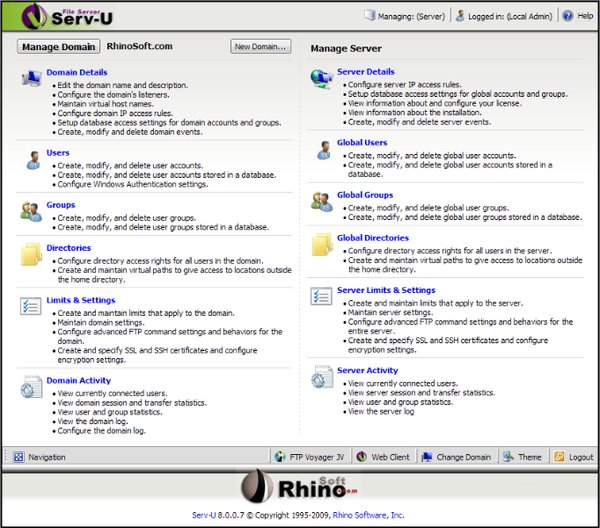Select Change Domain in bottom bar
600x528 pixels.
point(463,457)
